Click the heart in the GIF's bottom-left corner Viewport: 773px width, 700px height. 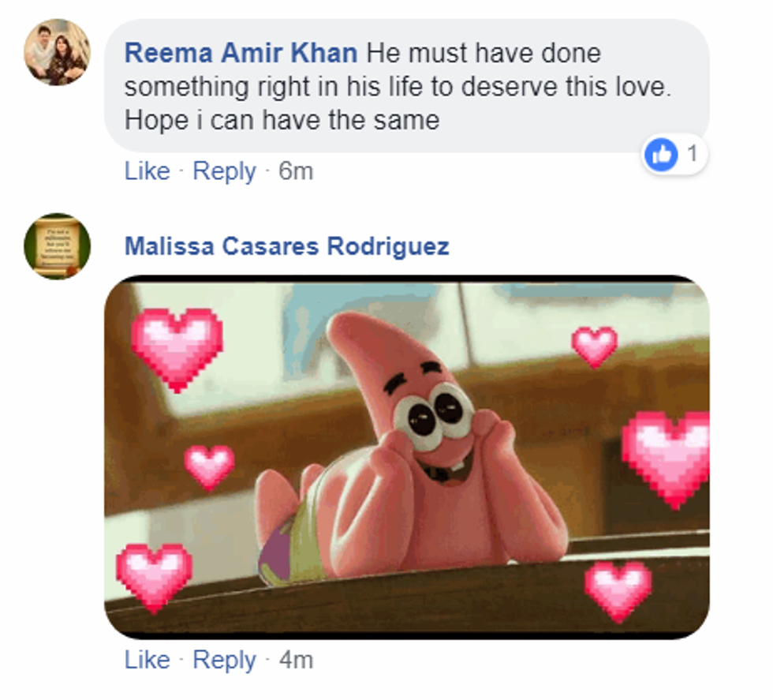point(154,575)
